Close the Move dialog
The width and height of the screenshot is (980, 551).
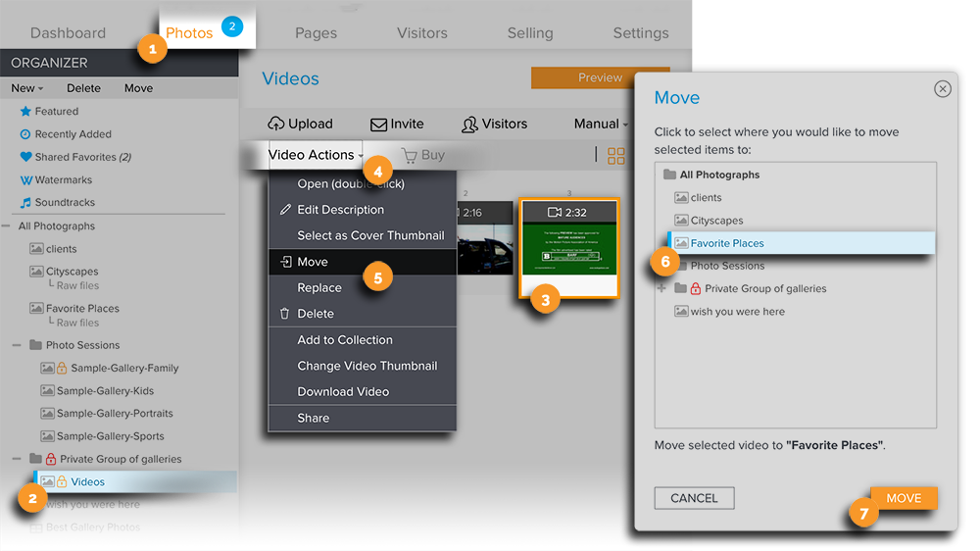tap(943, 89)
